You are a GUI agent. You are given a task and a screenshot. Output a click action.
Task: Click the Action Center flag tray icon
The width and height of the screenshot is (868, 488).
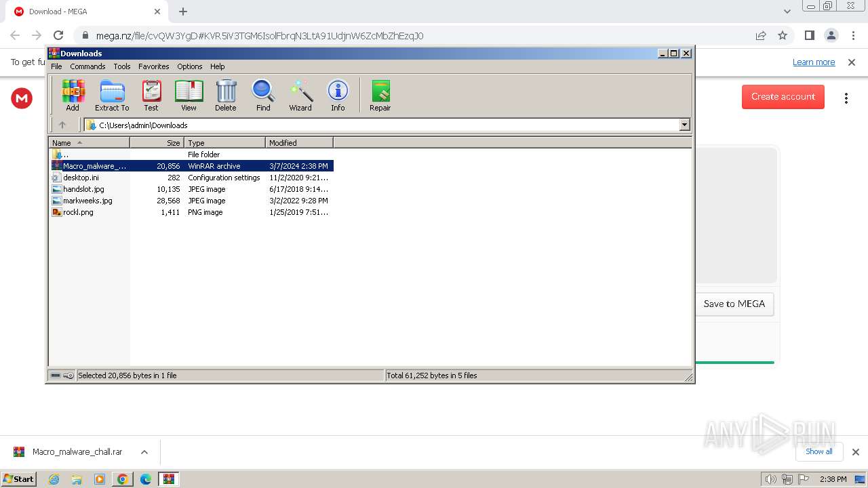804,479
